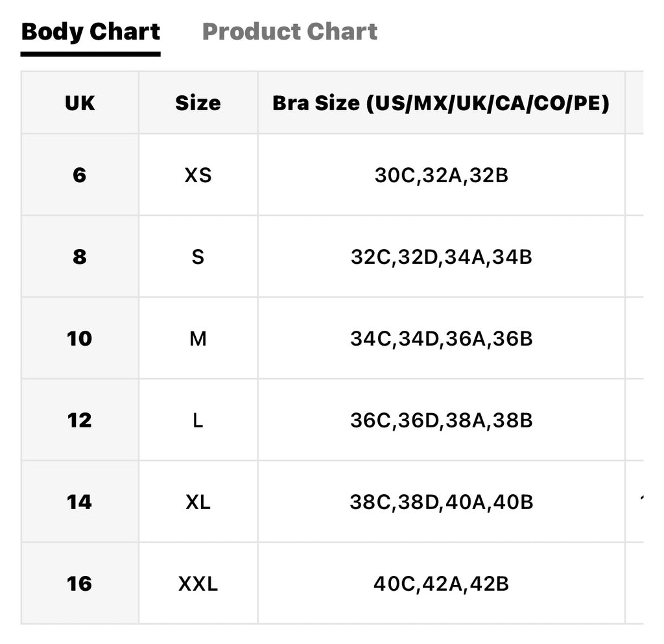Select the Body Chart tab

point(91,32)
